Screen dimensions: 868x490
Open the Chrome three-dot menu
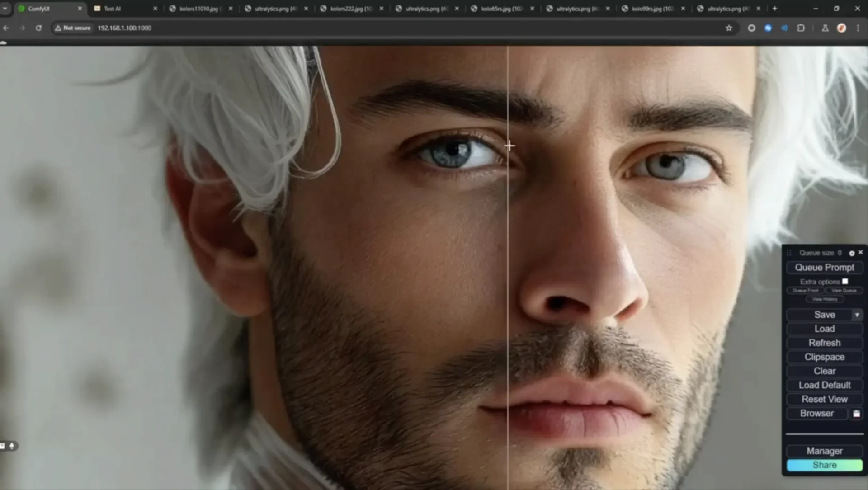click(858, 28)
